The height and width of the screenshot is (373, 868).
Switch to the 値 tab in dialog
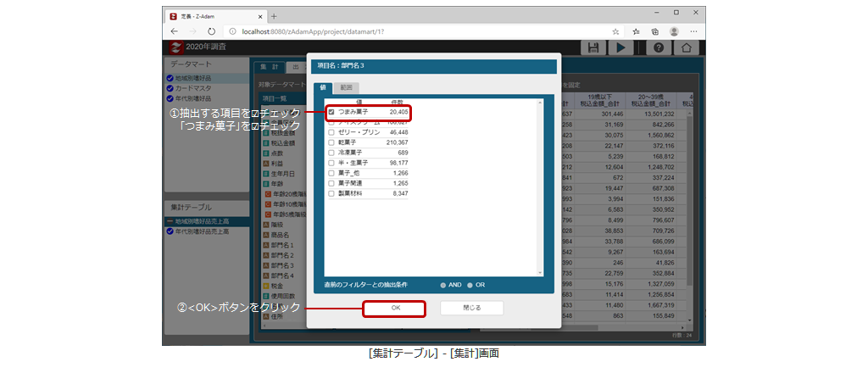click(322, 87)
